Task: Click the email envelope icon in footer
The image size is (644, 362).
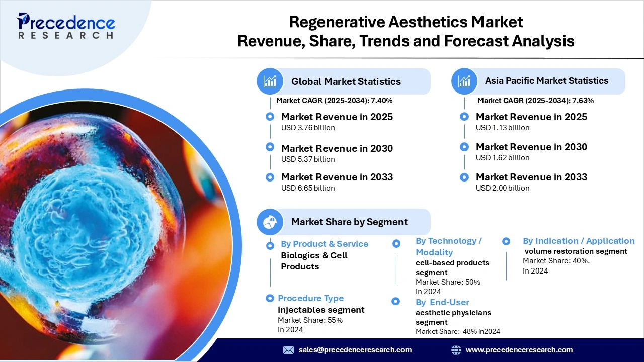Action: pyautogui.click(x=288, y=350)
